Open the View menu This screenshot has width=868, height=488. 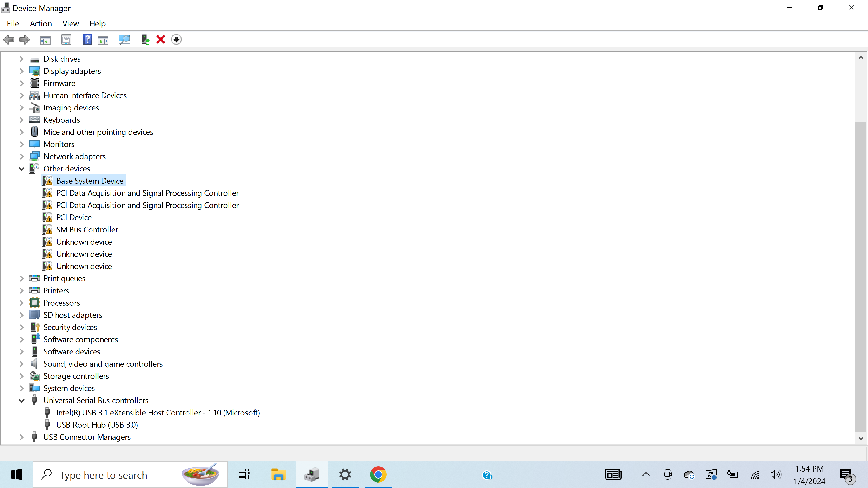[71, 23]
